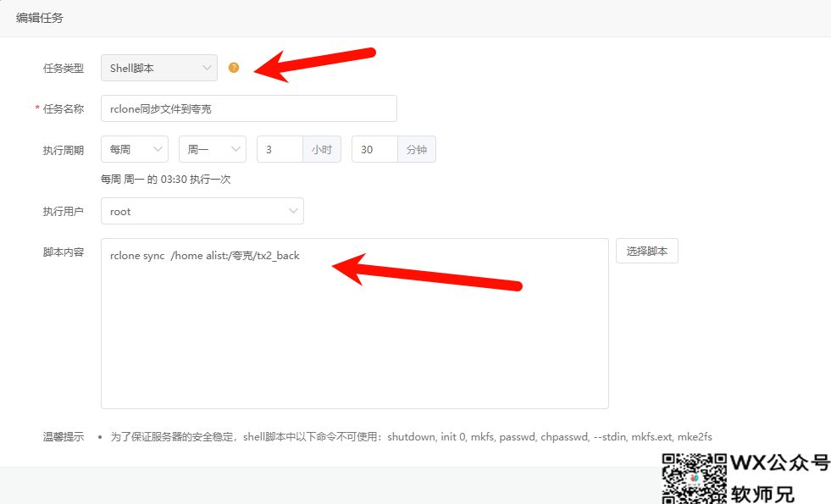
Task: Click the 分钟 unit label
Action: tap(417, 149)
